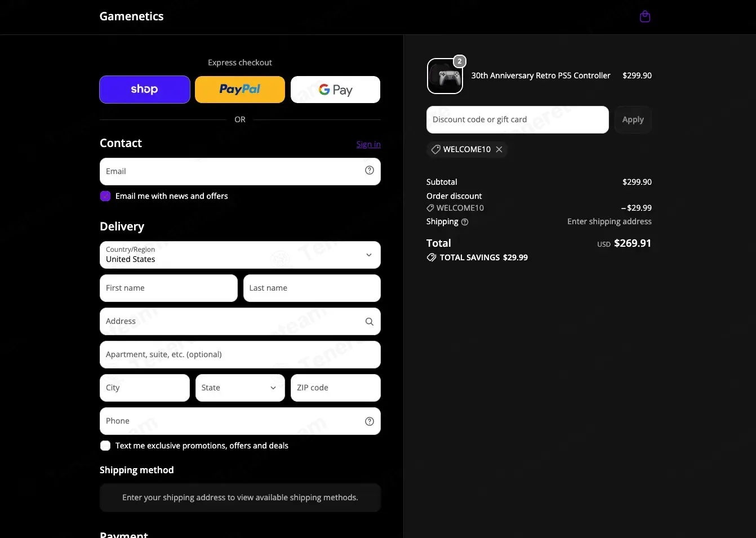Go to Gamenetics store home

click(132, 16)
